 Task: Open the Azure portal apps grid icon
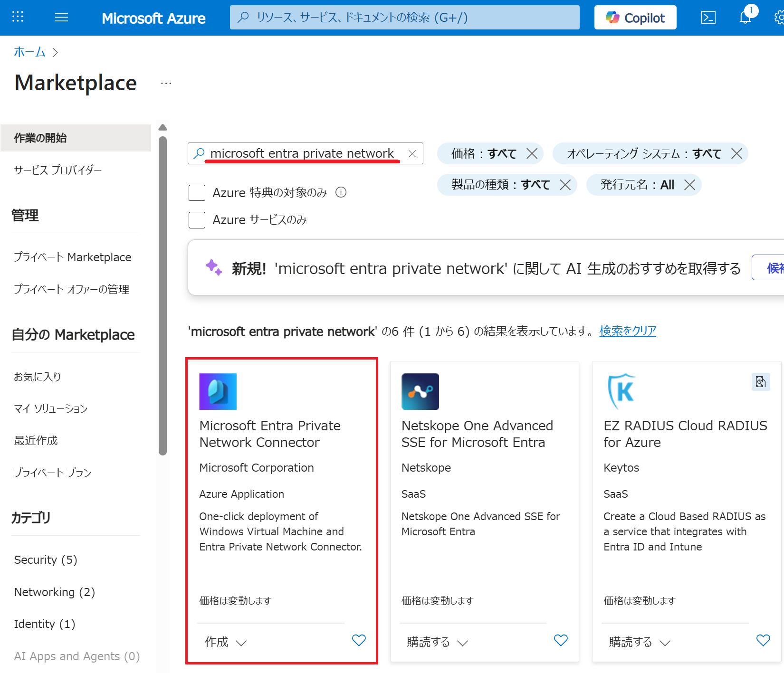coord(18,17)
